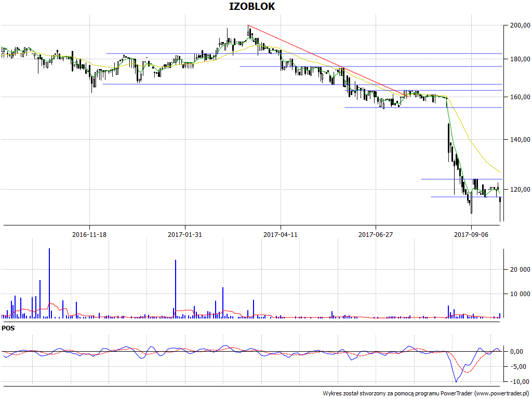Click the 20 000 volume axis label

point(520,270)
